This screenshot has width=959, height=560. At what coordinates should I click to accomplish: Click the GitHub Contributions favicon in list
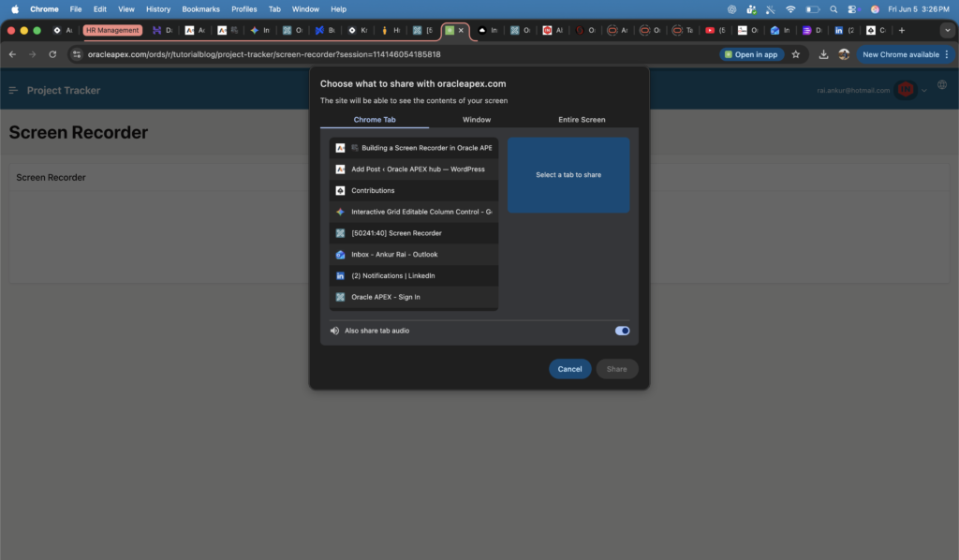[340, 191]
